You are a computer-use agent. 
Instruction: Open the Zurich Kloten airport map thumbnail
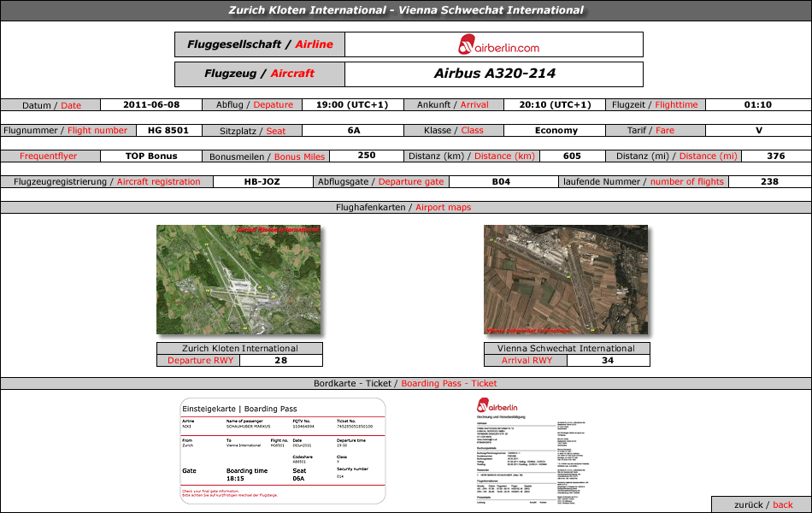[x=238, y=280]
